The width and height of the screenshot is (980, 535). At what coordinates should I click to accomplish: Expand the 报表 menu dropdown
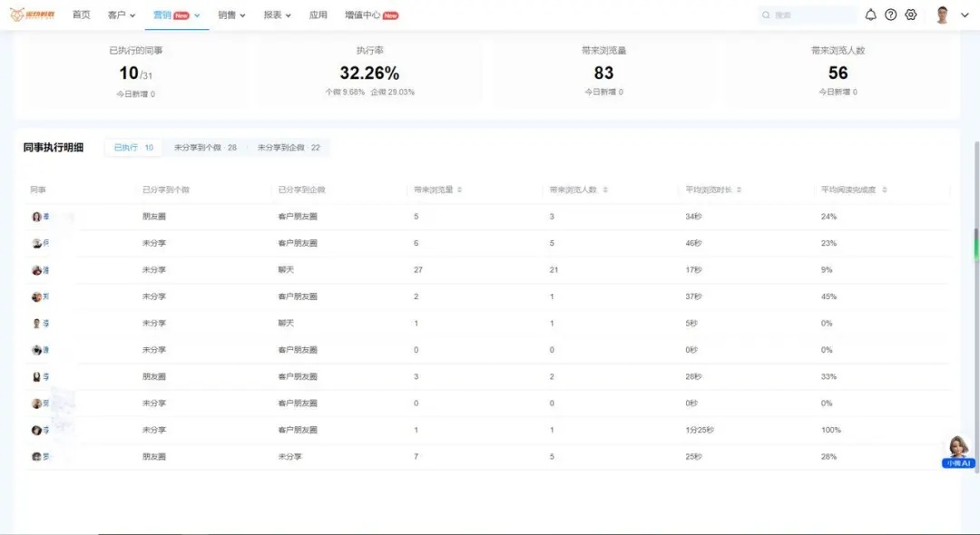[x=279, y=15]
